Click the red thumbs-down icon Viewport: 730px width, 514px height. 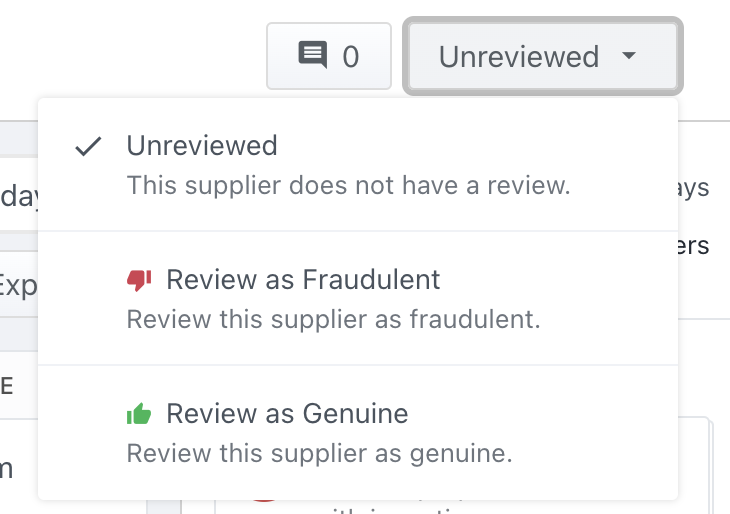tap(139, 280)
